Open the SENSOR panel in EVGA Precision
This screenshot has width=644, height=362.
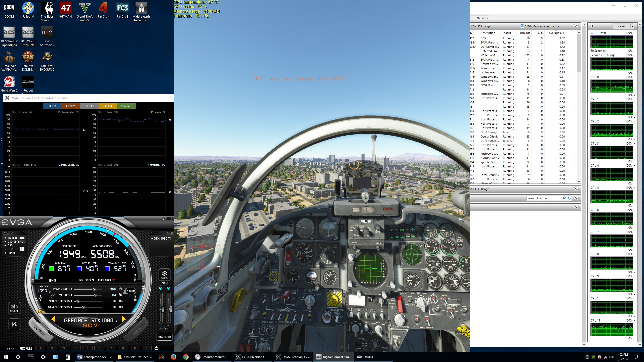pyautogui.click(x=14, y=307)
